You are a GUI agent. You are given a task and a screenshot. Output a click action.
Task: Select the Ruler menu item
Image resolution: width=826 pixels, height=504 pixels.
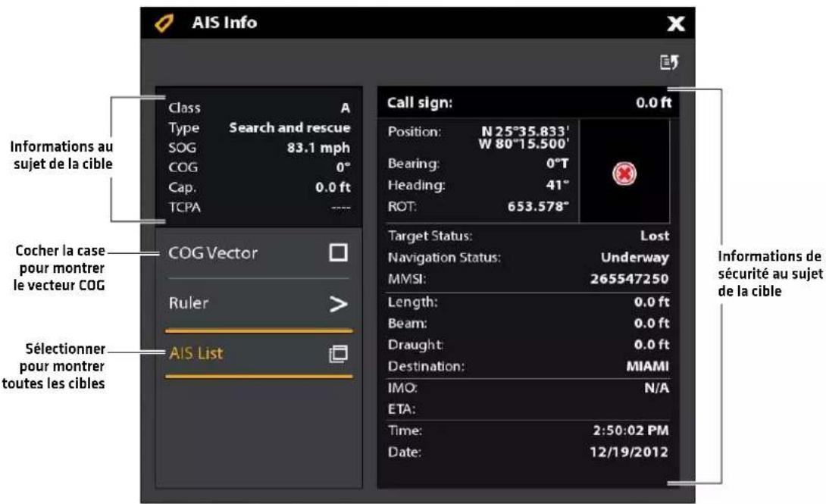pos(258,304)
